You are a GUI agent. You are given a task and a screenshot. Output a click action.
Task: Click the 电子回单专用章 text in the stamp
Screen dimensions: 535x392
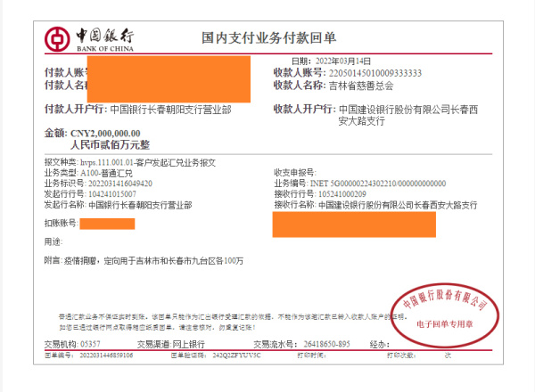coord(445,324)
